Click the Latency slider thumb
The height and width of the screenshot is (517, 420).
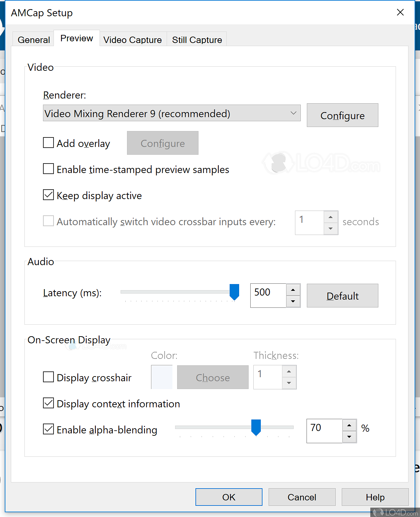(x=234, y=292)
